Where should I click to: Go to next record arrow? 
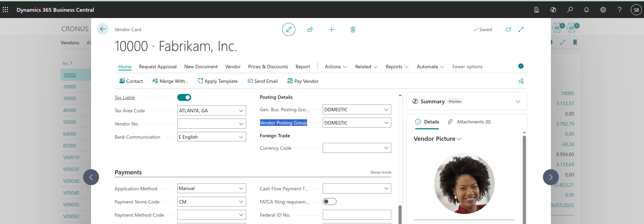coord(551,177)
